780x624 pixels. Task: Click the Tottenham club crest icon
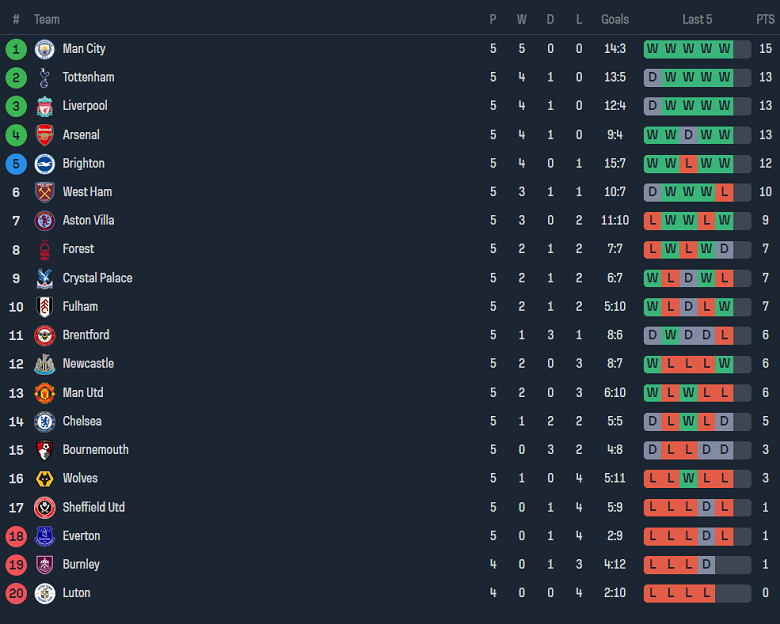(x=44, y=77)
